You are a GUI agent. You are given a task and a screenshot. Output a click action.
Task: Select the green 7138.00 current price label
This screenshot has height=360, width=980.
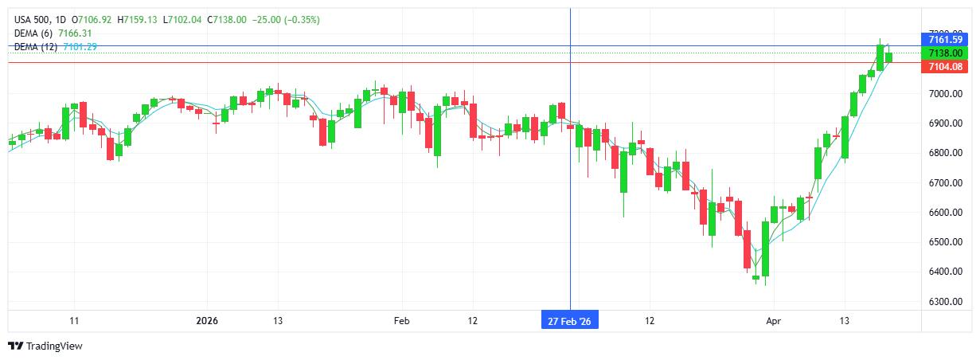click(945, 53)
